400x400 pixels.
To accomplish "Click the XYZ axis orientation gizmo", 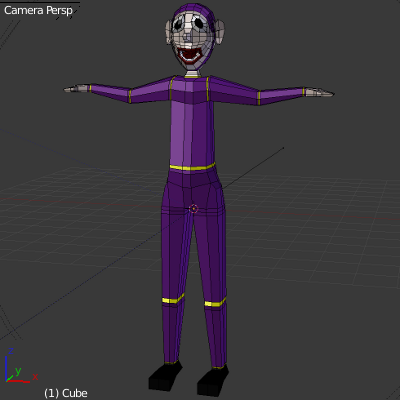I will click(x=21, y=366).
